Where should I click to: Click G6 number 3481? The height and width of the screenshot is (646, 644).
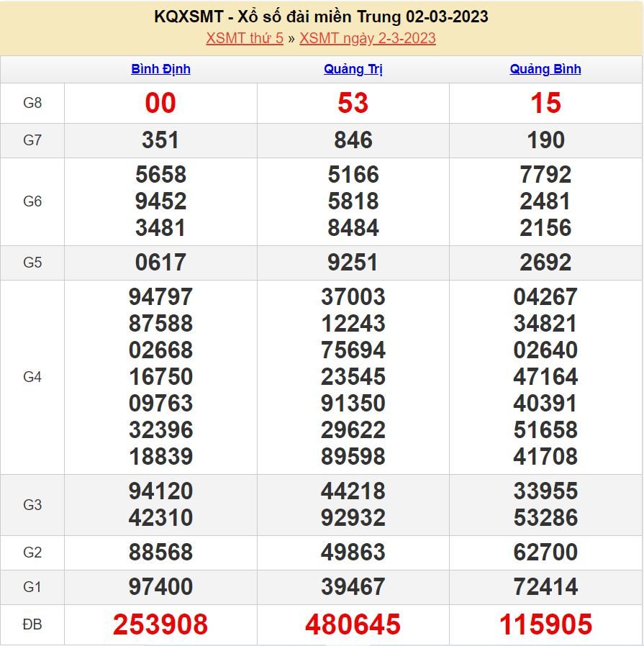click(x=160, y=228)
